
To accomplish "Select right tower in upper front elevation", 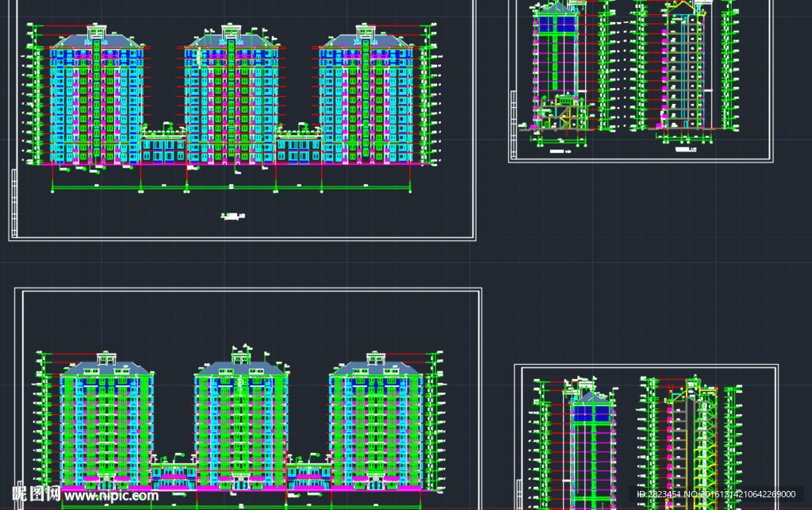I will coord(366,94).
